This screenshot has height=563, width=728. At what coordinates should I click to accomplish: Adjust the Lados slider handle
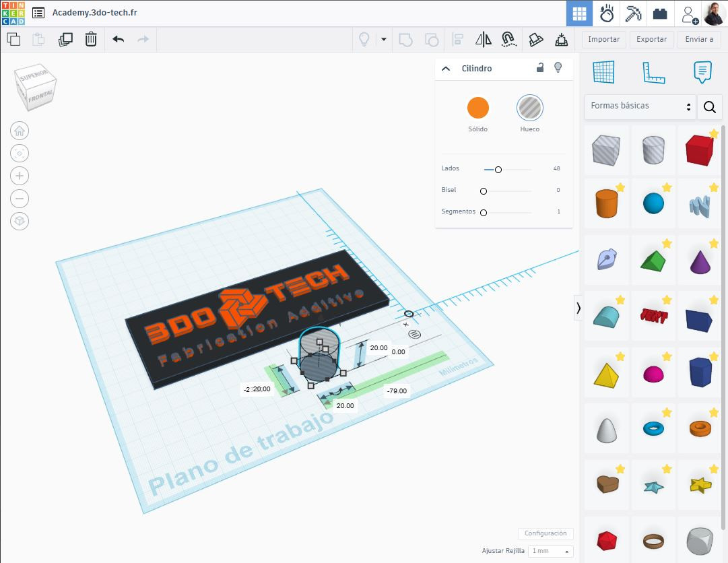(x=498, y=170)
